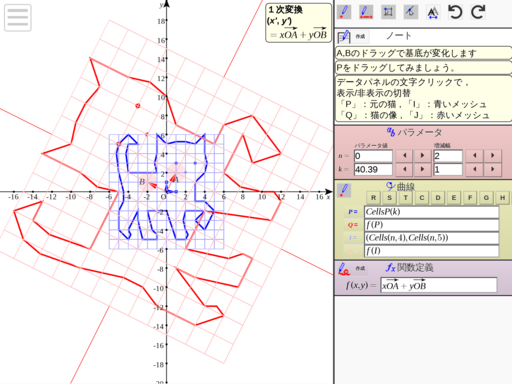Screen dimensions: 512x384
Task: Select the R curve tab button
Action: pos(373,198)
